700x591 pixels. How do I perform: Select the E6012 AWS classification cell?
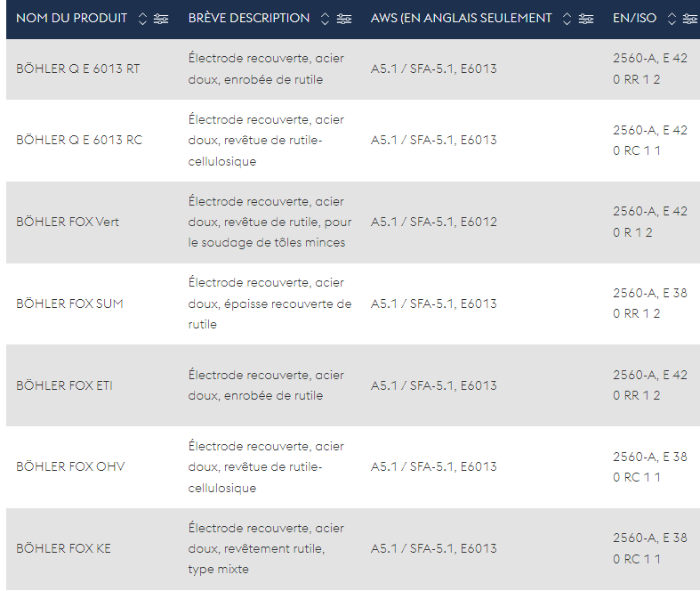[433, 222]
